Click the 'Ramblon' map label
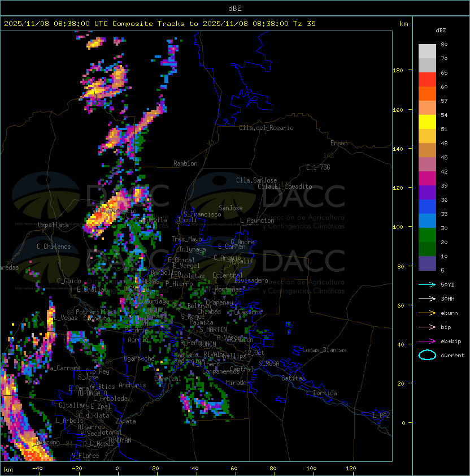The image size is (470, 476). [185, 163]
